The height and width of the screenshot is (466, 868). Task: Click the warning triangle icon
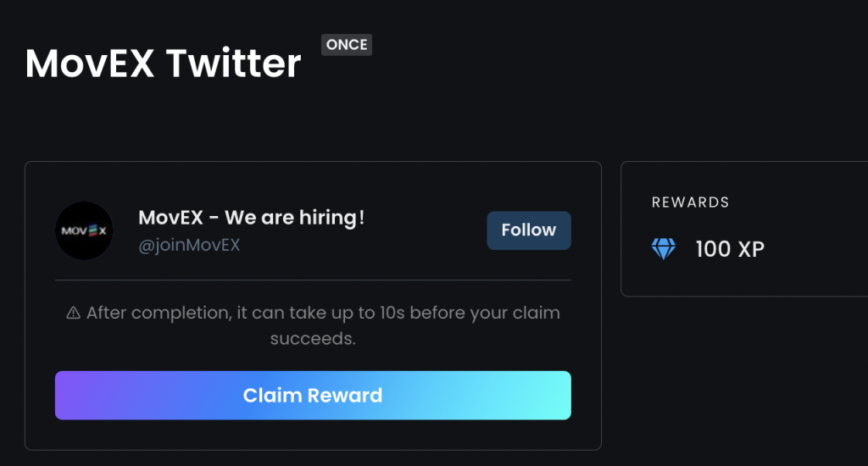tap(73, 313)
